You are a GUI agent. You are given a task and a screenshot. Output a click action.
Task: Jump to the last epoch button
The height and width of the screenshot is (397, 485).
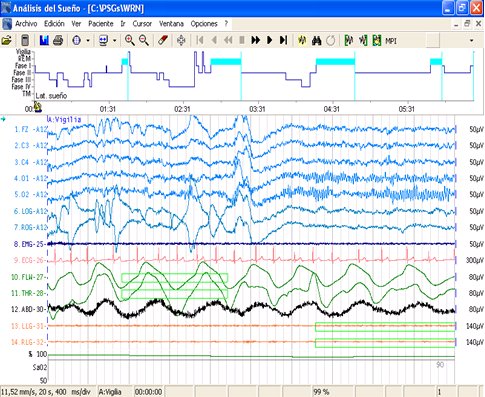283,41
